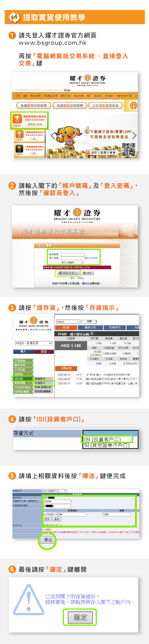Click the Weibo icon beside the Facebook icon
This screenshot has height=644, width=149.
(69, 90)
